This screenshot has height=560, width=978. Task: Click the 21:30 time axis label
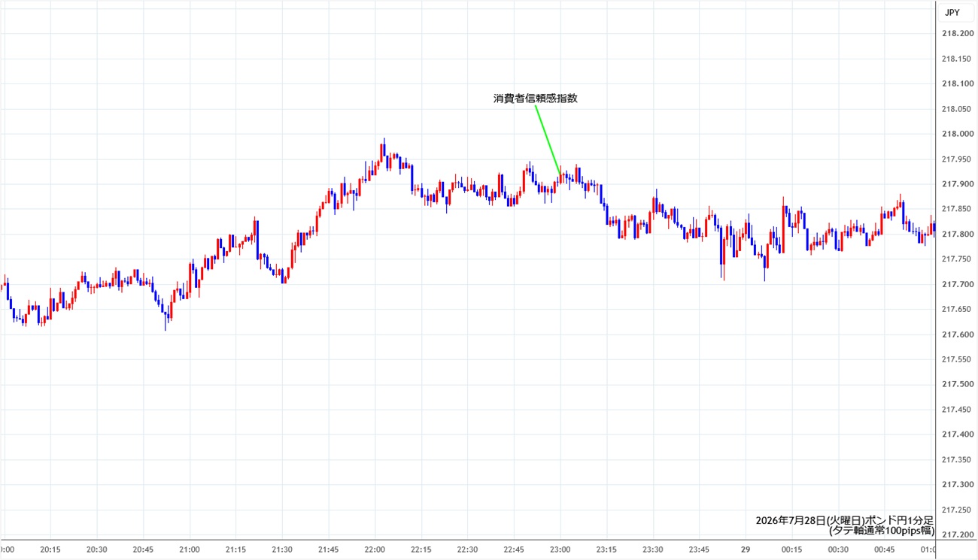point(282,549)
